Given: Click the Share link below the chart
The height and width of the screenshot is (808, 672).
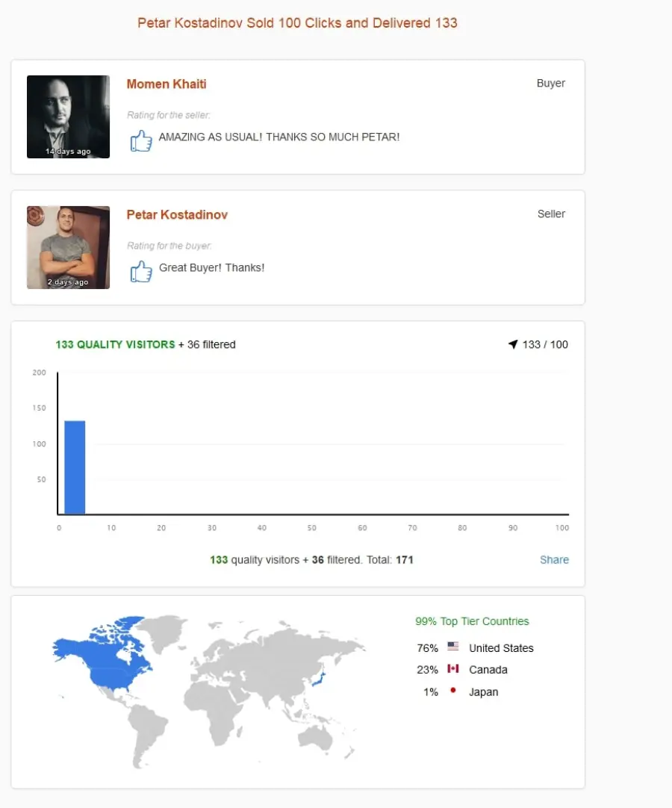Looking at the screenshot, I should [554, 559].
